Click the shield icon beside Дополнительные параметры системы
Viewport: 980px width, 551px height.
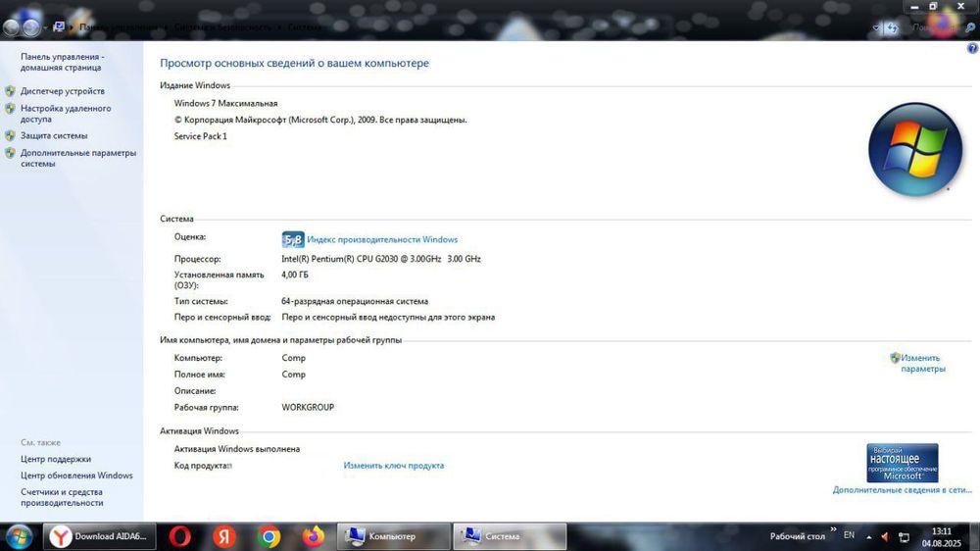click(x=10, y=153)
